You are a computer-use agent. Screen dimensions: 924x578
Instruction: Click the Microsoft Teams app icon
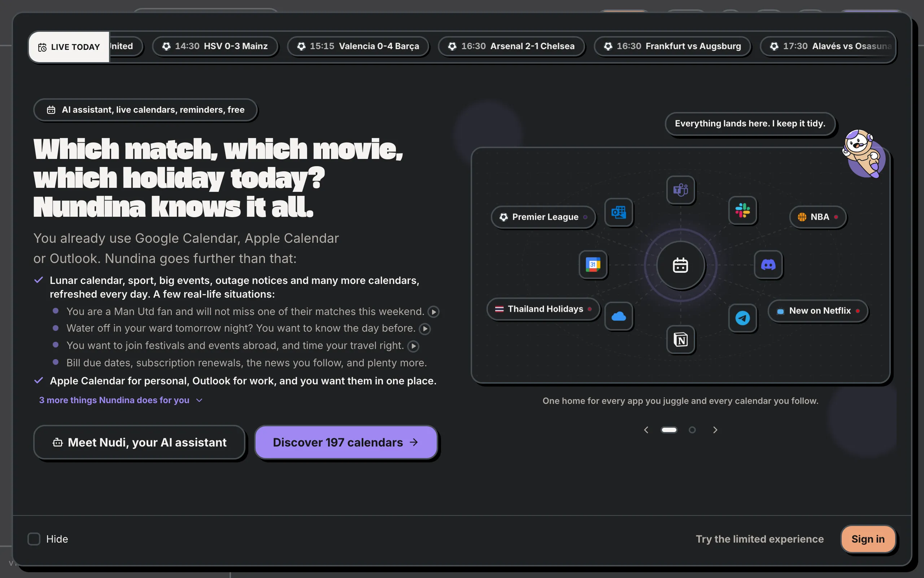click(x=680, y=190)
